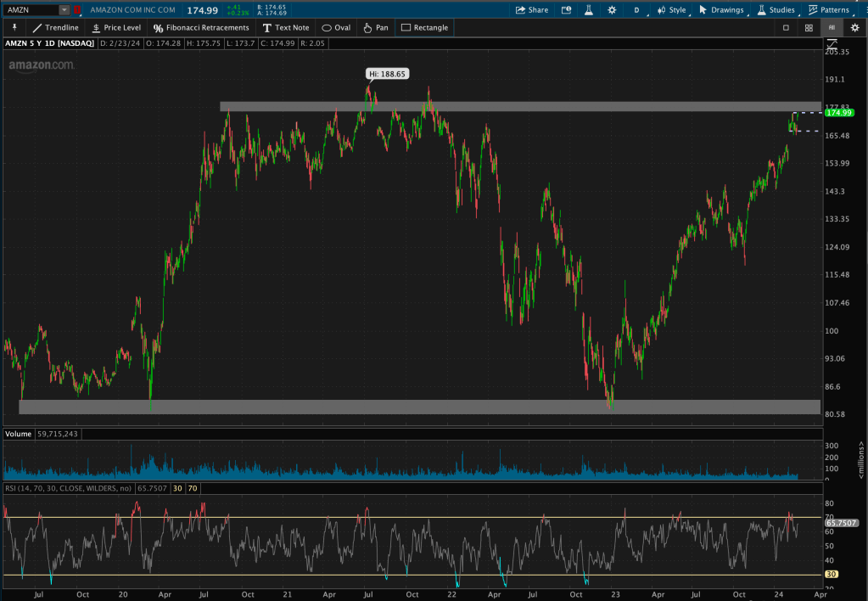Switch to single chart layout view
868x601 pixels.
tap(786, 27)
